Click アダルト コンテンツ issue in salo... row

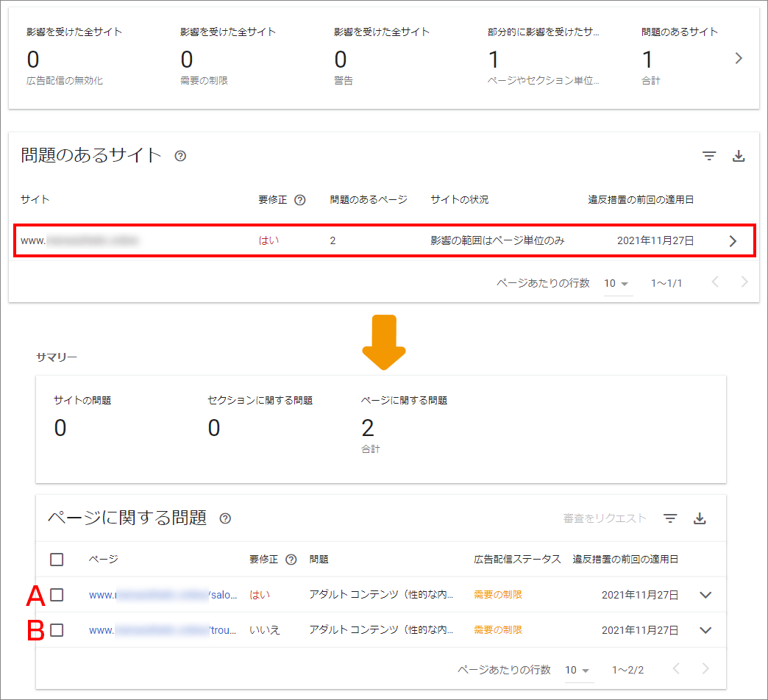click(x=381, y=595)
